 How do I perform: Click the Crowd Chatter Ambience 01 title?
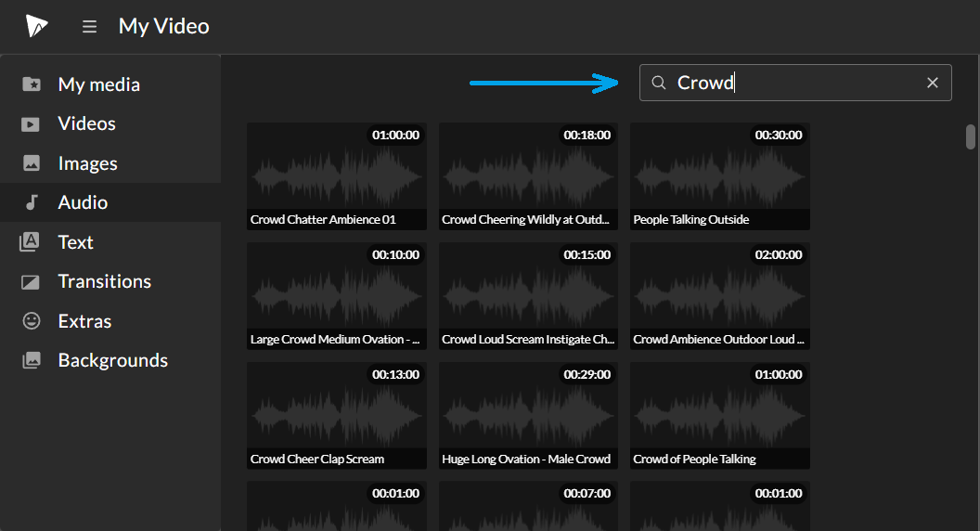tap(323, 219)
